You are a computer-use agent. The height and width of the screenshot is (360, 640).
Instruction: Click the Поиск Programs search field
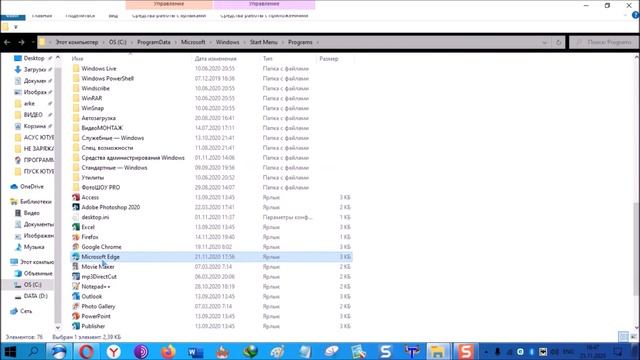[604, 42]
